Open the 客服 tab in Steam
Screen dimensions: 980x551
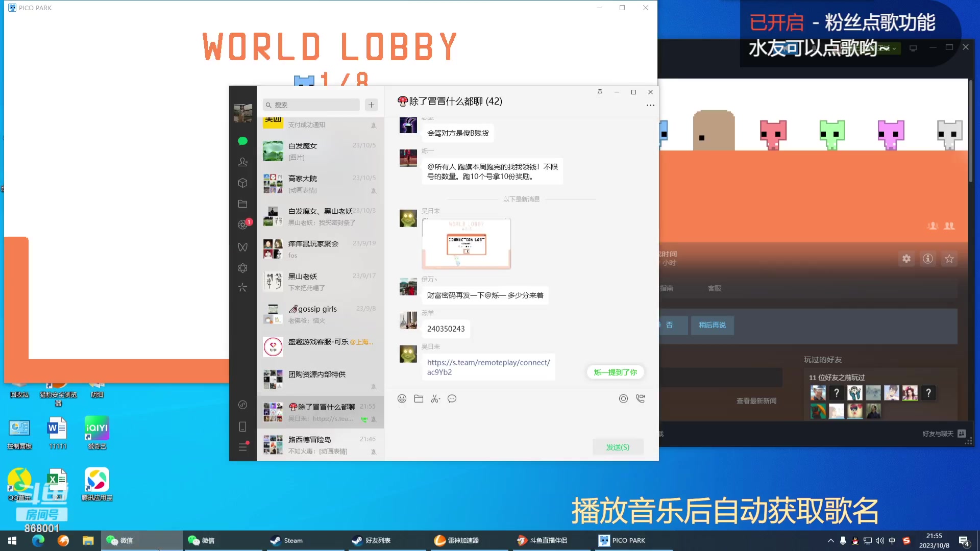click(x=714, y=288)
